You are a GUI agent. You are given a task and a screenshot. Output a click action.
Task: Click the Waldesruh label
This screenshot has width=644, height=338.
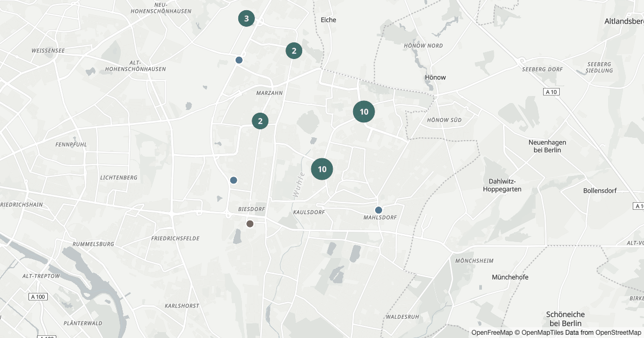tap(402, 317)
